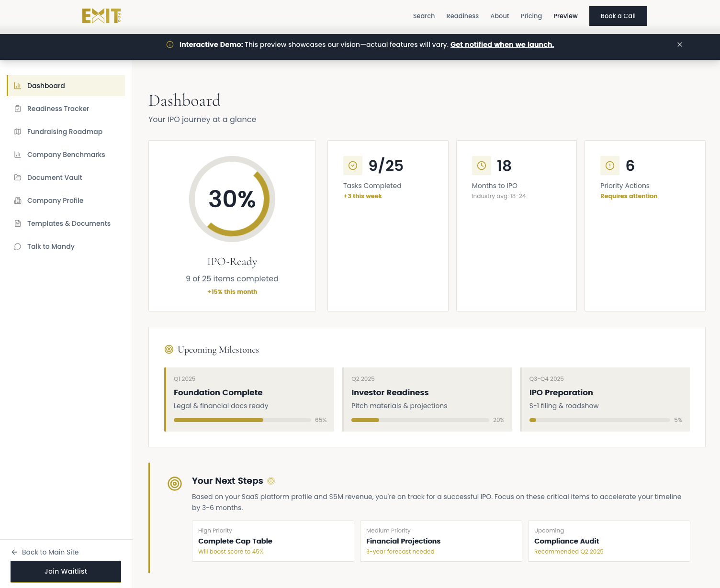
Task: Click the Priority Actions alert icon
Action: [610, 166]
